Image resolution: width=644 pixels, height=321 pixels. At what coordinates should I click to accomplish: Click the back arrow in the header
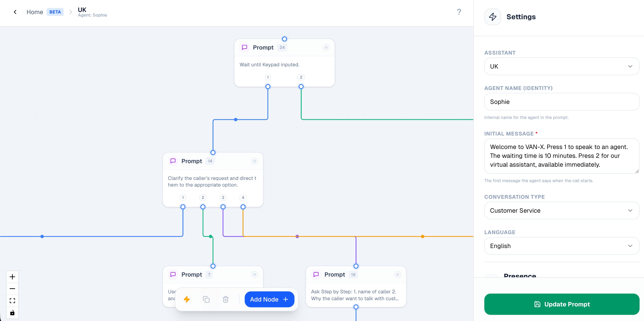coord(15,12)
